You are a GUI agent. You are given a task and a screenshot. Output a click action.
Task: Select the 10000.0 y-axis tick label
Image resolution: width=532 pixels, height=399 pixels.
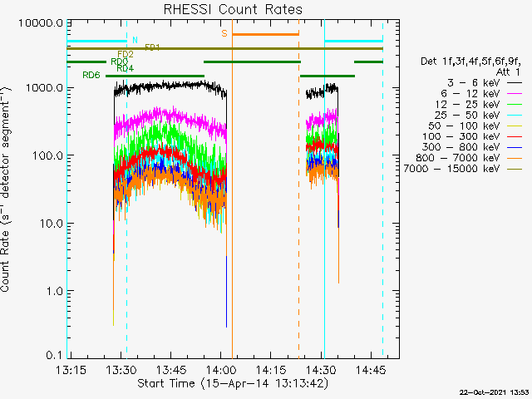coord(41,23)
